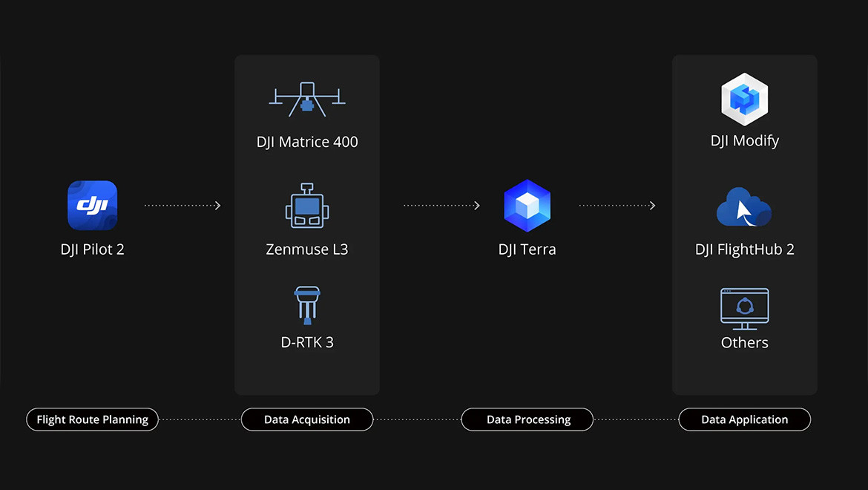Click the DJI Pilot 2 app icon

click(93, 206)
